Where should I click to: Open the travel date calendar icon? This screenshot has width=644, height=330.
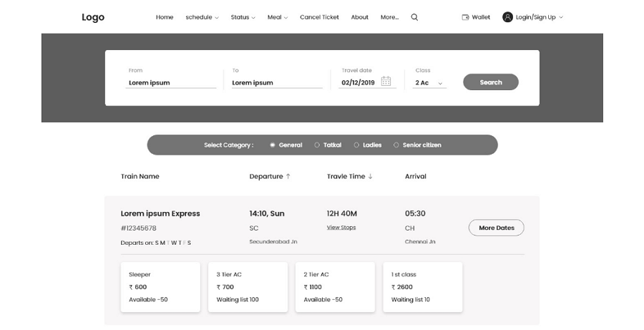(x=386, y=82)
